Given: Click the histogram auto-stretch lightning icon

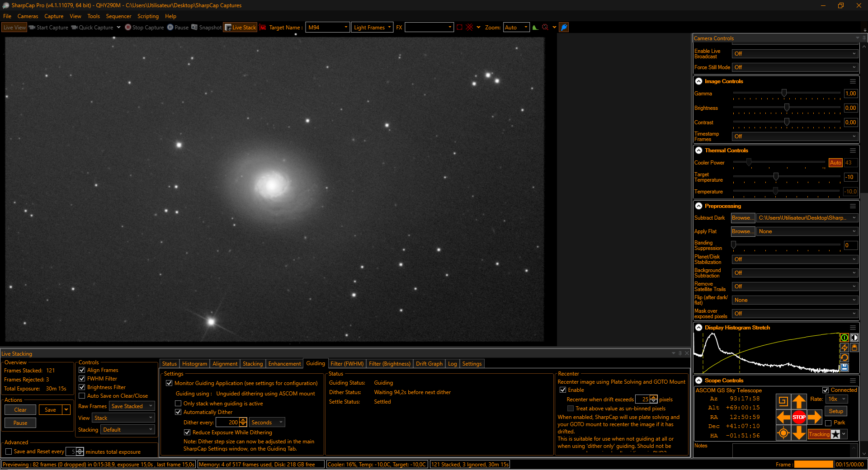Looking at the screenshot, I should 844,348.
